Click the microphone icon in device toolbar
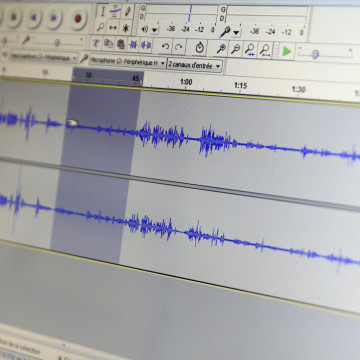 pos(83,59)
